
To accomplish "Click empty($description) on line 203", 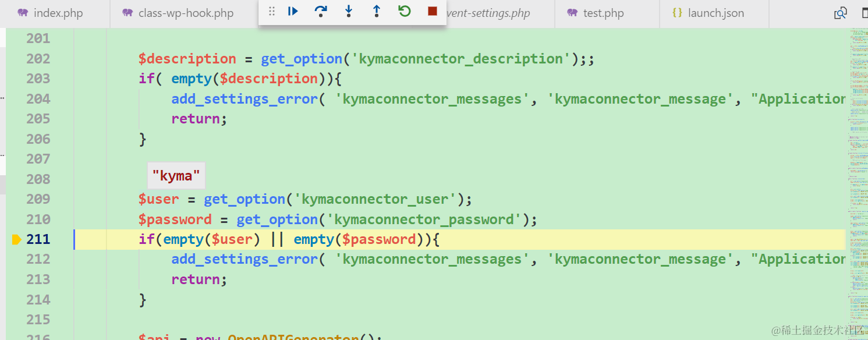I will tap(249, 79).
